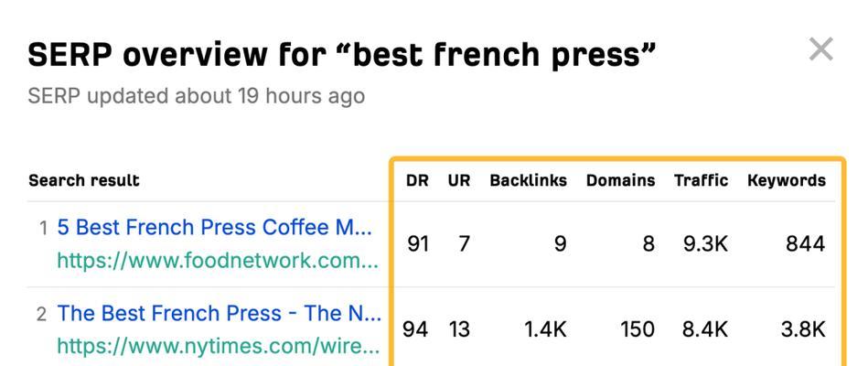
Task: Open keywords count 3.8K for NYTimes
Action: (803, 330)
